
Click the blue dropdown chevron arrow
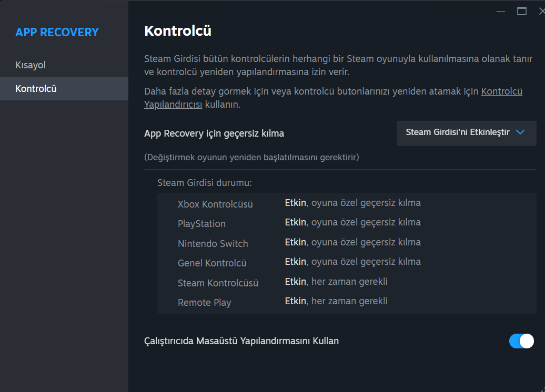pyautogui.click(x=520, y=132)
